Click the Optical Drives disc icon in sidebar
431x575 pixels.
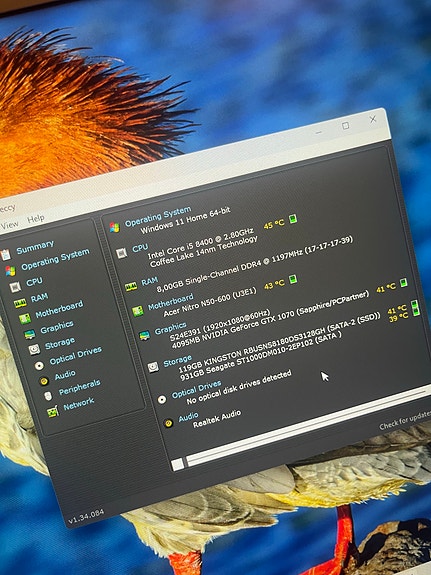(39, 366)
